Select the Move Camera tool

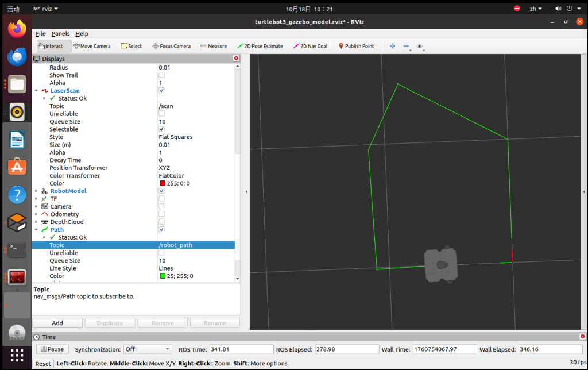[91, 46]
